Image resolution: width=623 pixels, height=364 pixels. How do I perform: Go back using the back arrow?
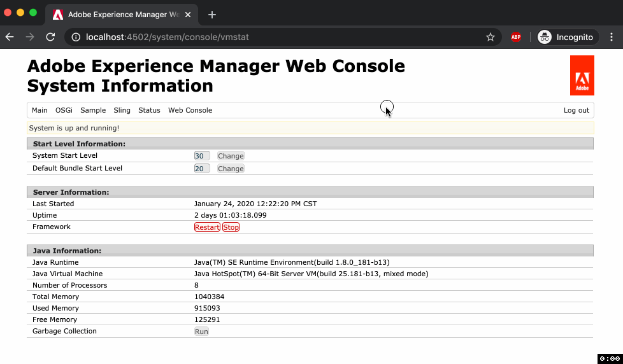tap(10, 37)
